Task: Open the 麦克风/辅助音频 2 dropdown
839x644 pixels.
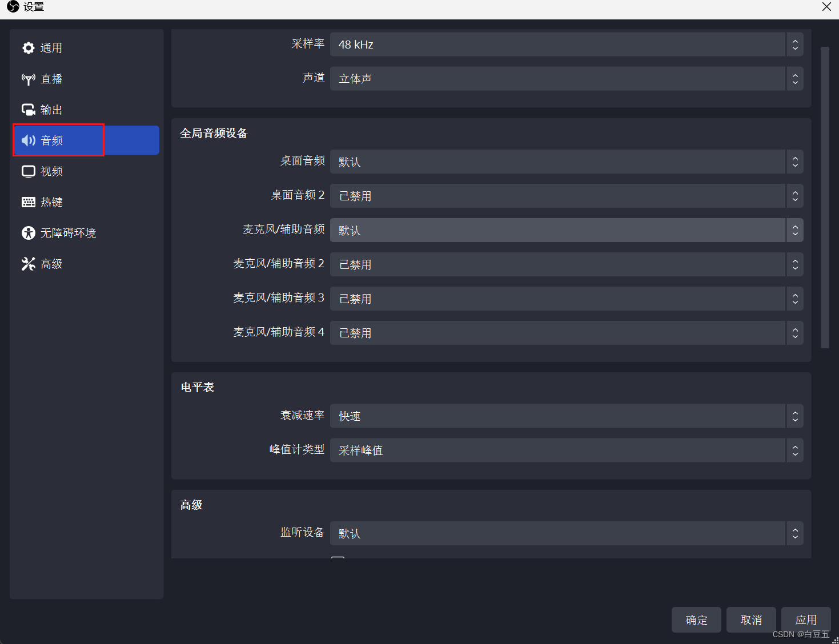Action: coord(567,264)
